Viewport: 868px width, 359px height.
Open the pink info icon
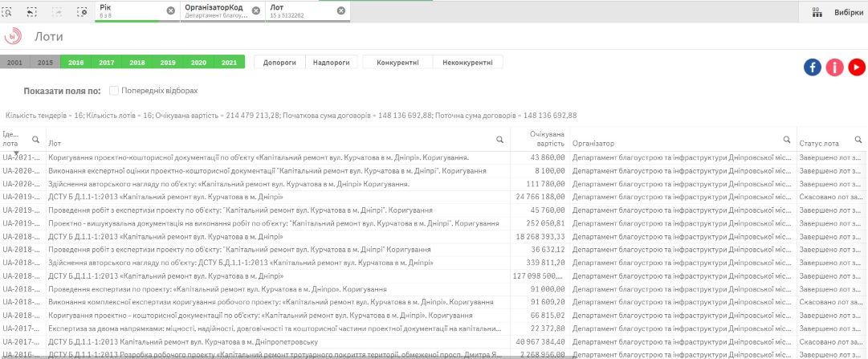(x=834, y=67)
